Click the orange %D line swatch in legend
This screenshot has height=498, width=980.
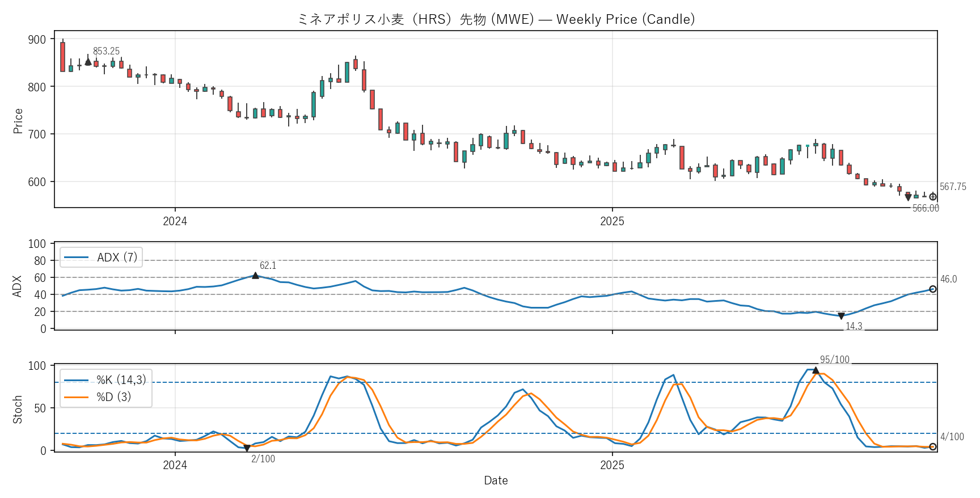[77, 397]
